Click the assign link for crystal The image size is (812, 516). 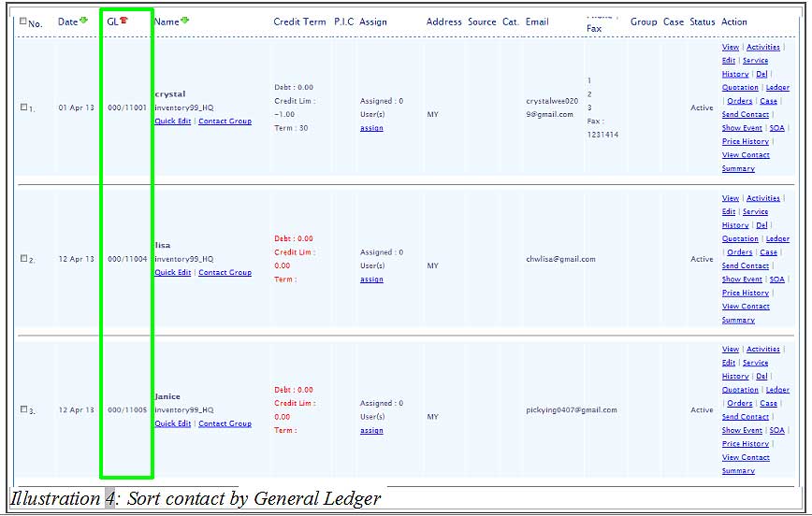point(371,128)
